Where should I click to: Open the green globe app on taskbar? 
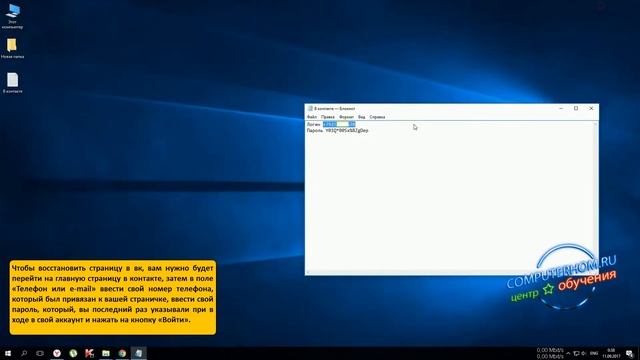(73, 353)
